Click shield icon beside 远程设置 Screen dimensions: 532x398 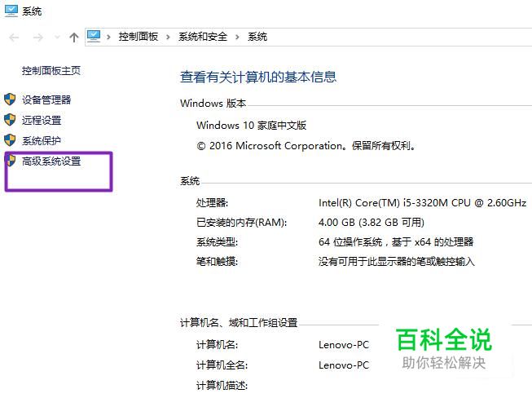[10, 120]
